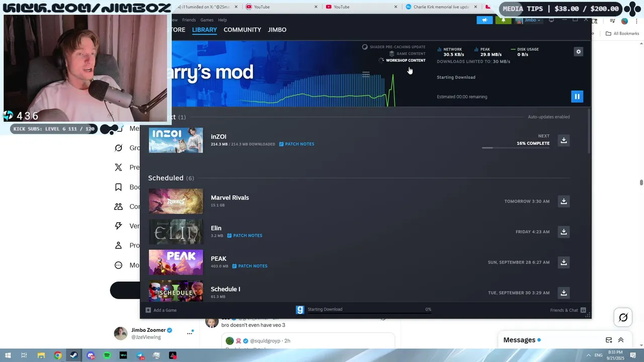Screen dimensions: 644x362
Task: Click the inZOI progress bar
Action: click(x=516, y=148)
